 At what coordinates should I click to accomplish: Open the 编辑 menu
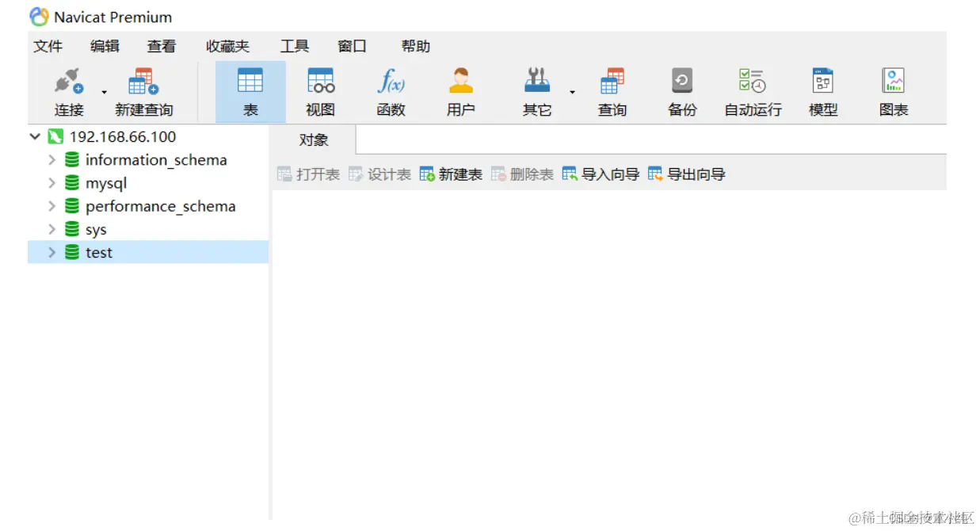[x=105, y=46]
